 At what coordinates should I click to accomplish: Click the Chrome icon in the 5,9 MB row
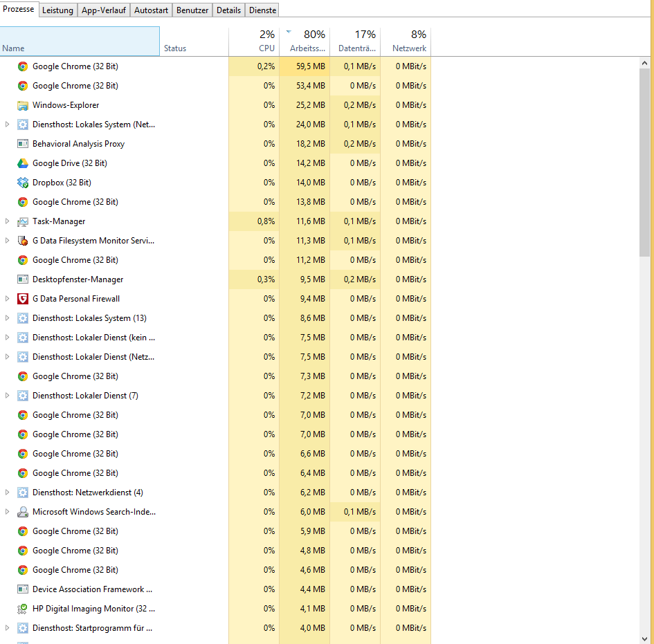click(23, 531)
